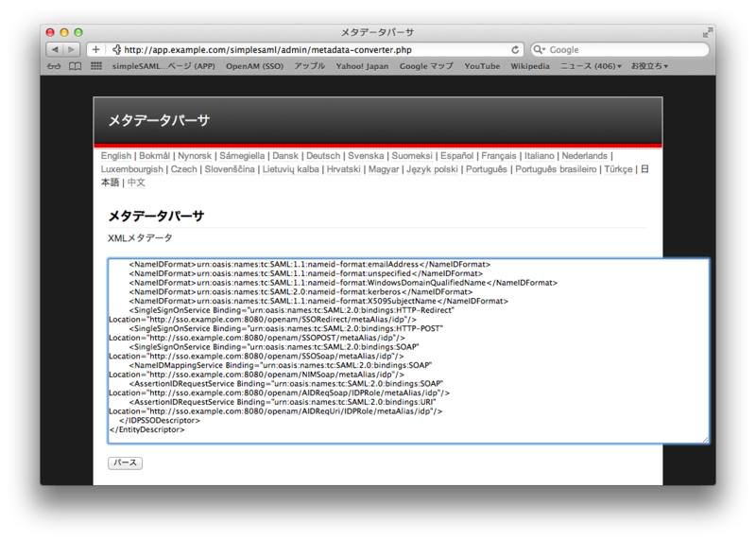Click the emailAddress NameIDFormat line

pos(310,265)
